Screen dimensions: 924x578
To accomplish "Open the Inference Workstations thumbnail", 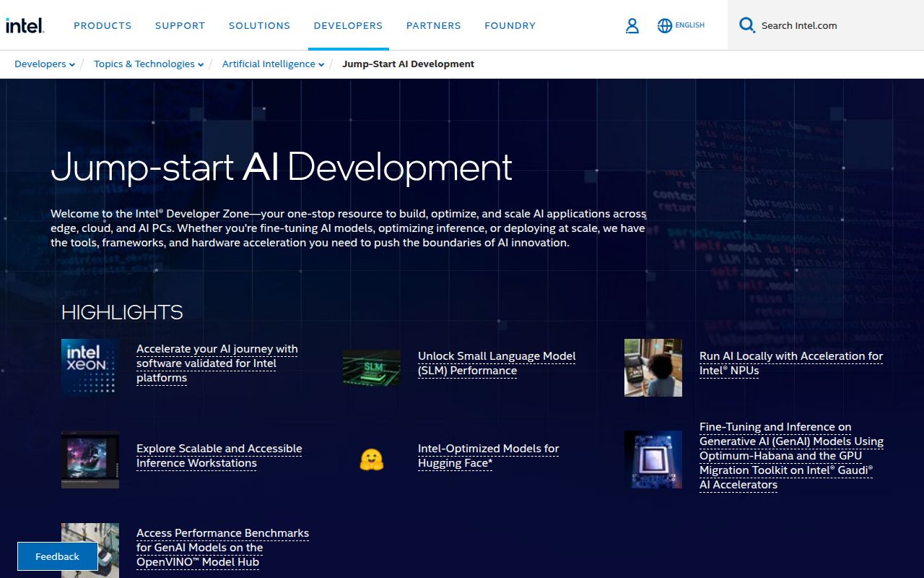I will [90, 460].
